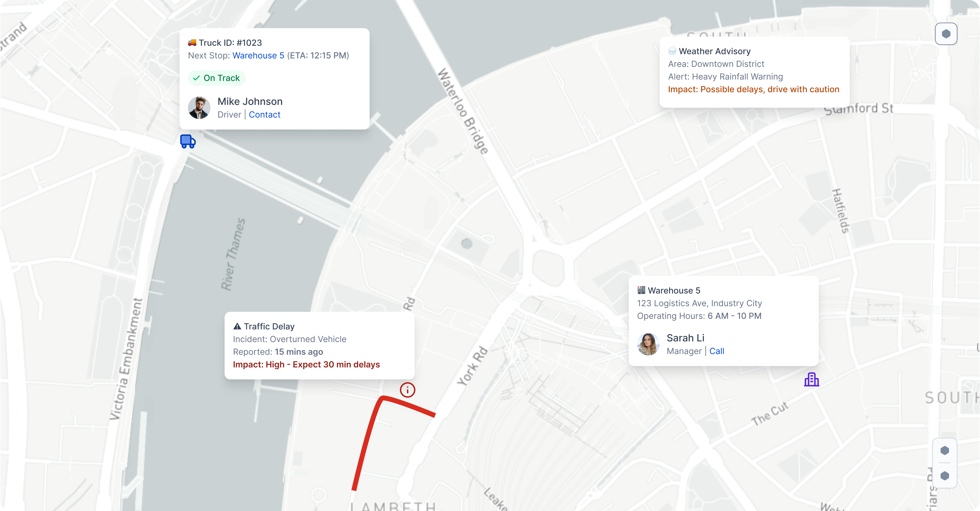Click the red traffic incident info marker
This screenshot has height=511, width=980.
click(x=407, y=390)
